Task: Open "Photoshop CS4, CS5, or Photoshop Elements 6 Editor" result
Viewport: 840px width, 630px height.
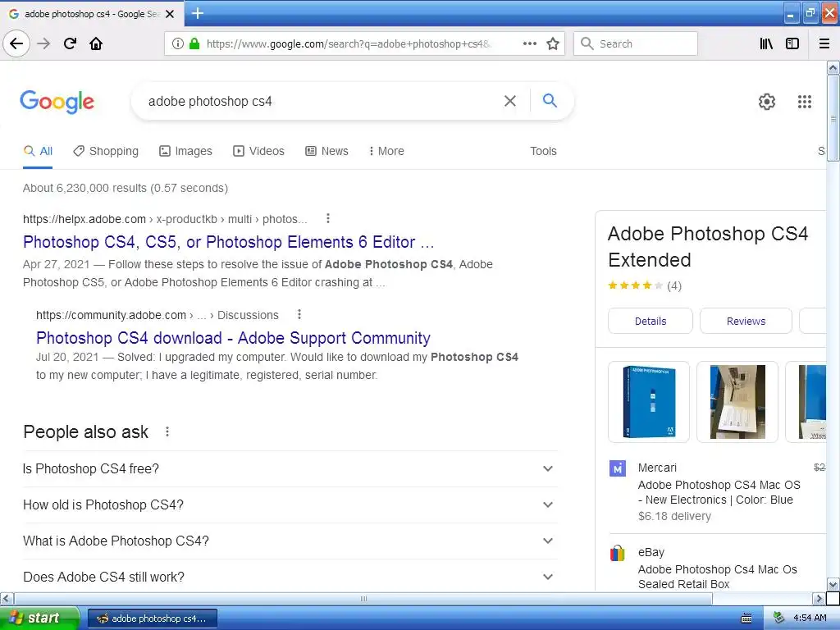Action: point(228,242)
